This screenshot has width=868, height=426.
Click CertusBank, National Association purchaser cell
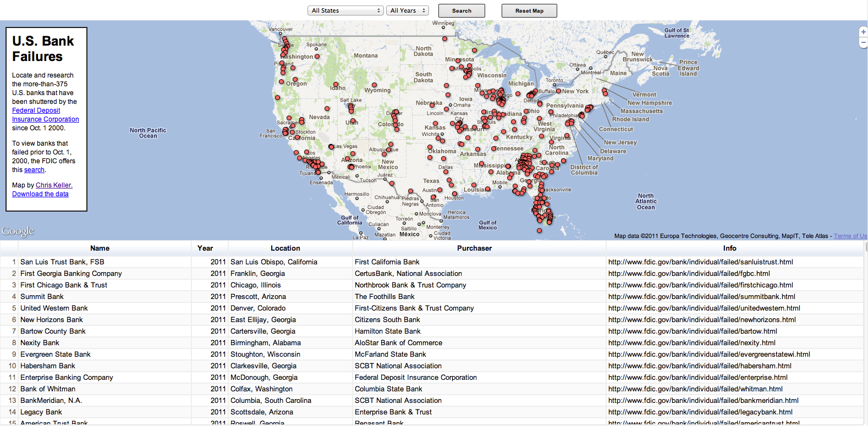pyautogui.click(x=408, y=274)
